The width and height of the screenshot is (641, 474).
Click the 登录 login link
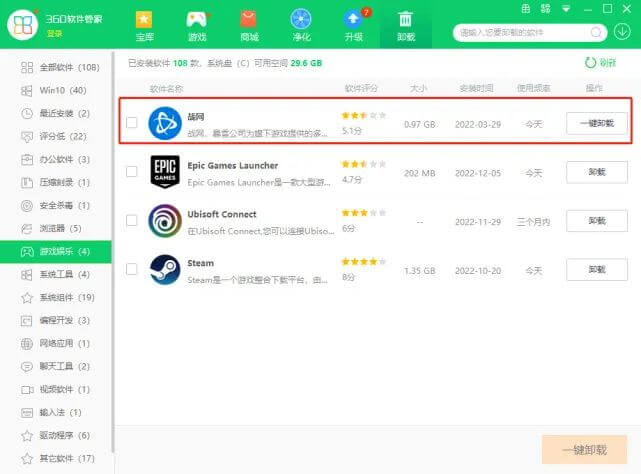coord(54,34)
